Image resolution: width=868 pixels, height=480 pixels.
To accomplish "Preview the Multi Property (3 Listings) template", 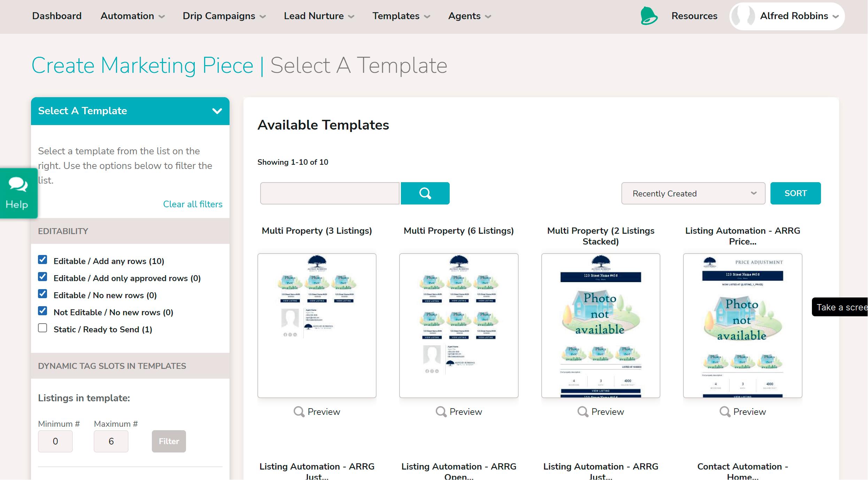I will (x=317, y=412).
